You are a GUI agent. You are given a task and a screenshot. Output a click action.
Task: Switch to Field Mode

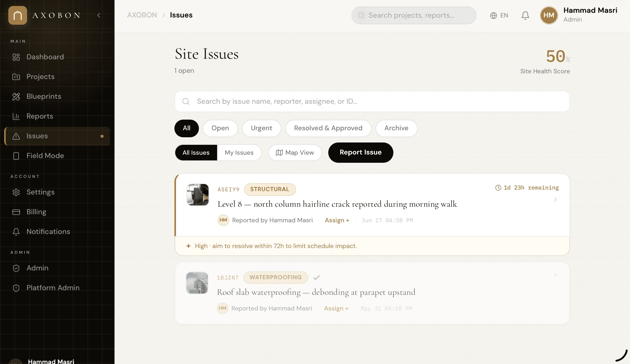[57, 156]
